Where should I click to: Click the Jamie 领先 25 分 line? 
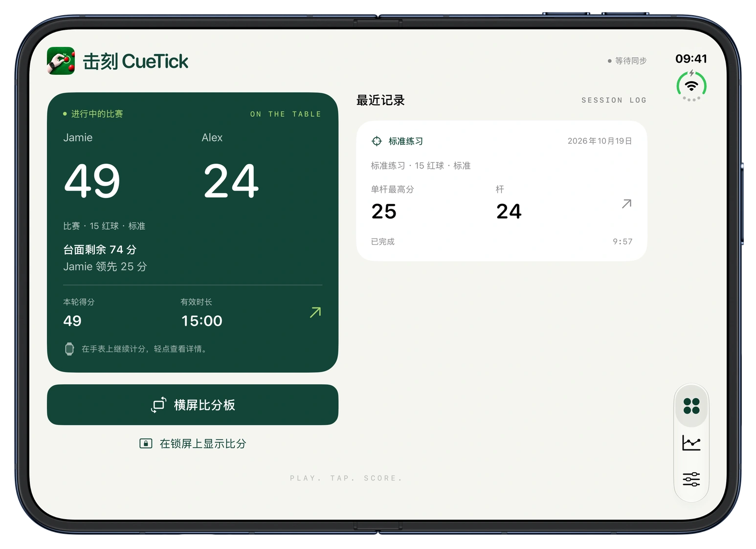pyautogui.click(x=105, y=266)
